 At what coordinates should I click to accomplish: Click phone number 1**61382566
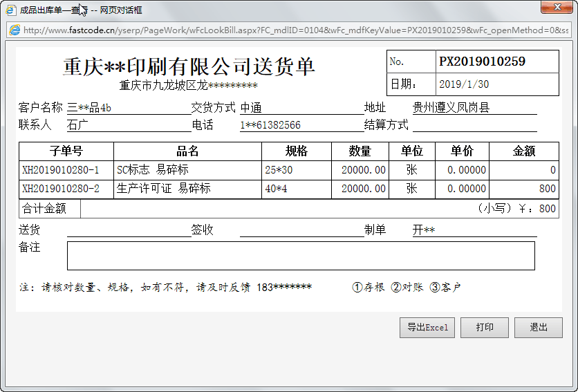(270, 125)
